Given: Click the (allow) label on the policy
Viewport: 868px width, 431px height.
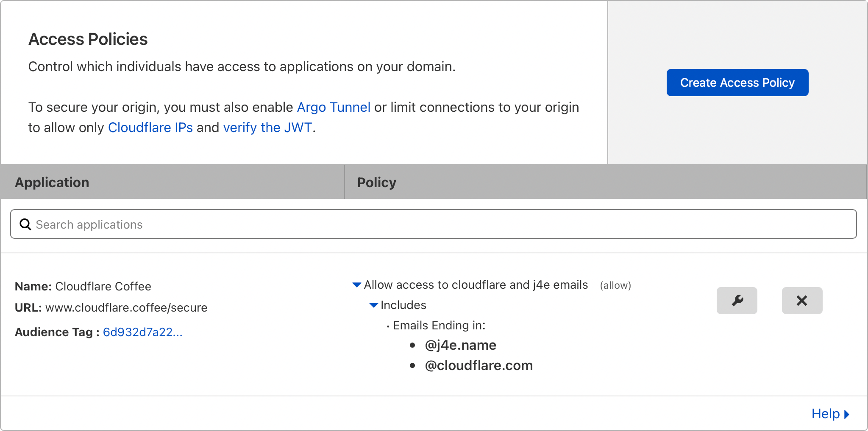Looking at the screenshot, I should click(x=615, y=285).
